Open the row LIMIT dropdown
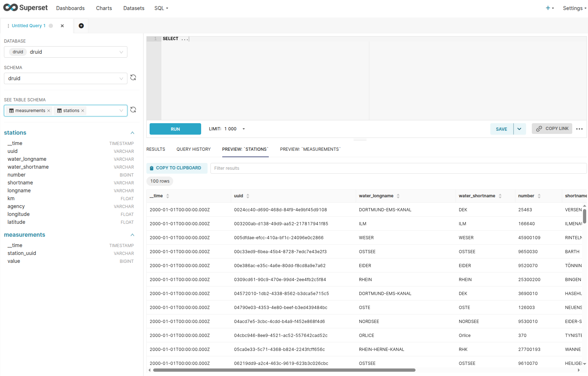 pos(243,129)
